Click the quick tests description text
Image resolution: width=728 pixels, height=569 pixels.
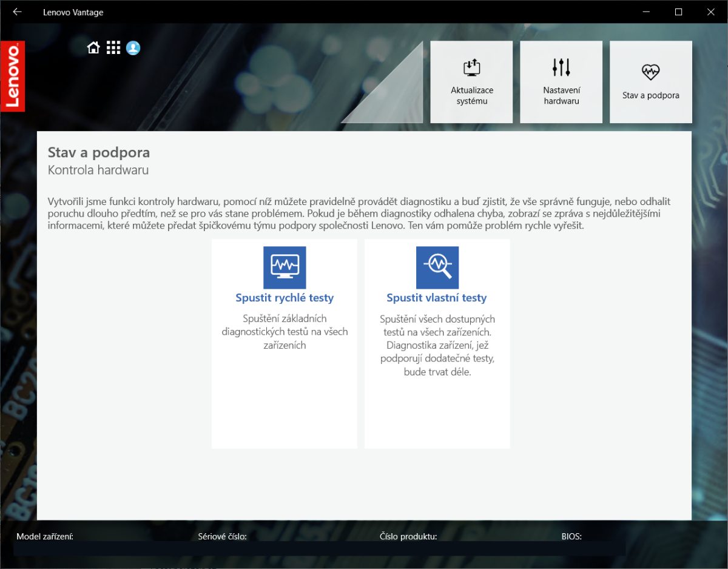click(285, 332)
